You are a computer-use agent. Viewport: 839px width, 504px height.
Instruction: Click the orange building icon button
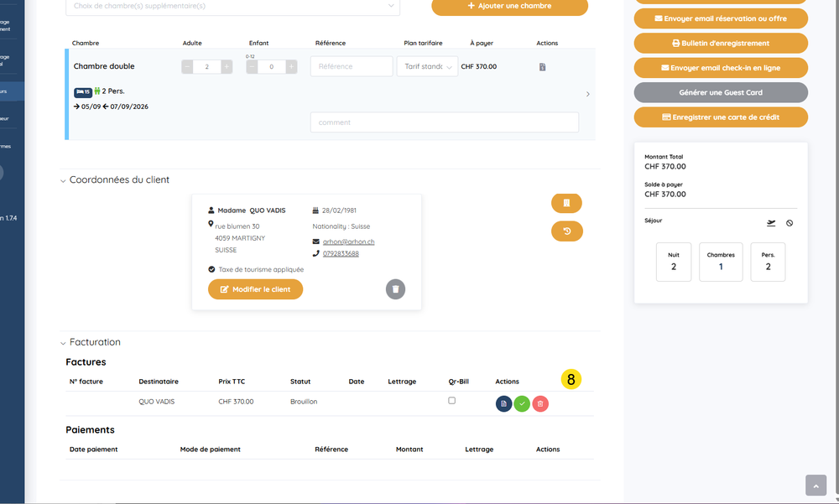[x=566, y=203]
